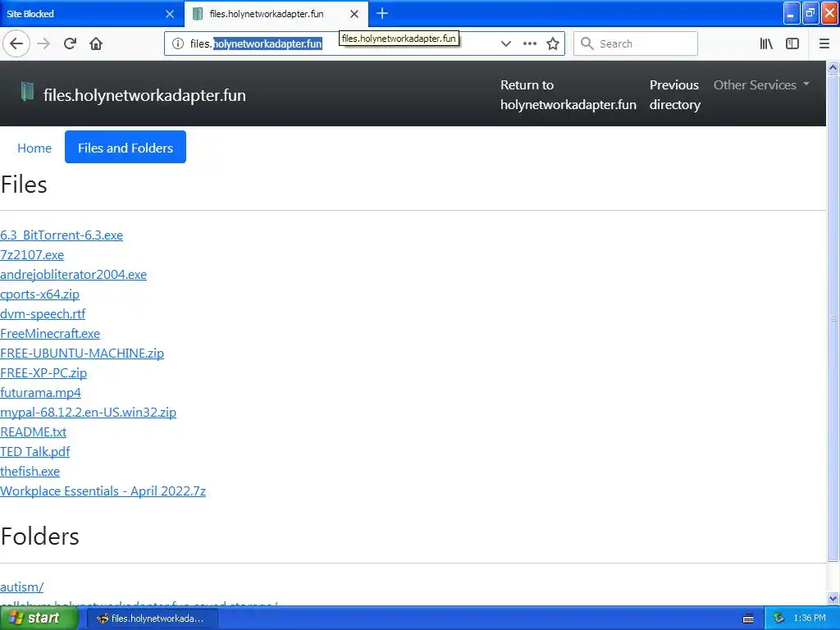The image size is (840, 630).
Task: Open README.txt file
Action: pyautogui.click(x=33, y=431)
